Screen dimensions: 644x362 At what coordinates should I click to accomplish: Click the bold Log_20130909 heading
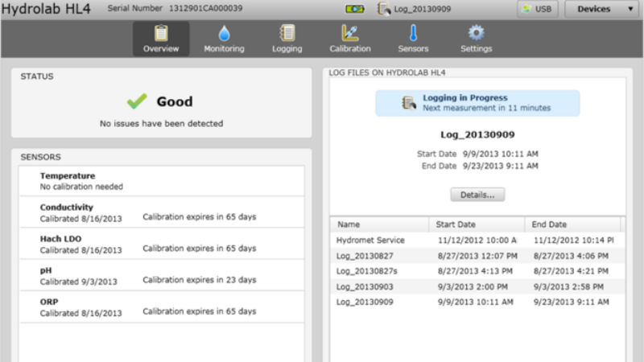point(477,134)
